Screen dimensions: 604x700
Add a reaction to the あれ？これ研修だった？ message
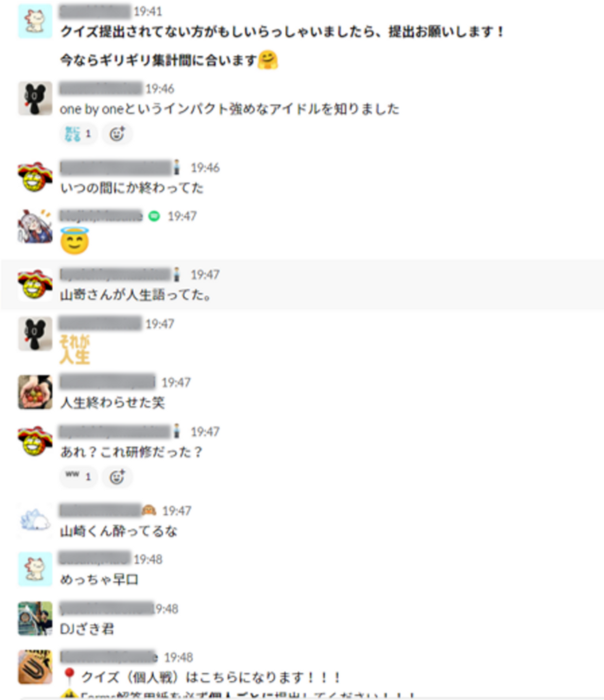[x=117, y=477]
